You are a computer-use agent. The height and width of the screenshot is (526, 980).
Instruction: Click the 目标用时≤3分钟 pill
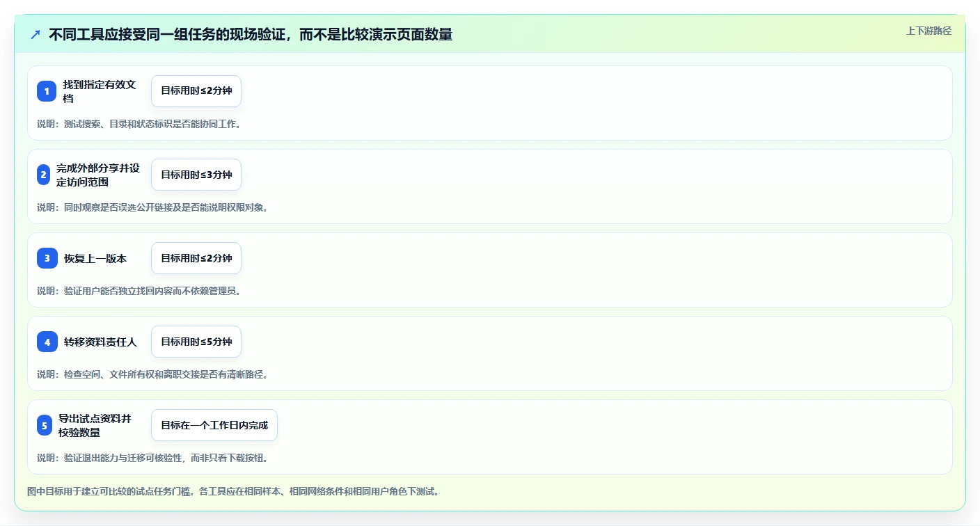[196, 175]
